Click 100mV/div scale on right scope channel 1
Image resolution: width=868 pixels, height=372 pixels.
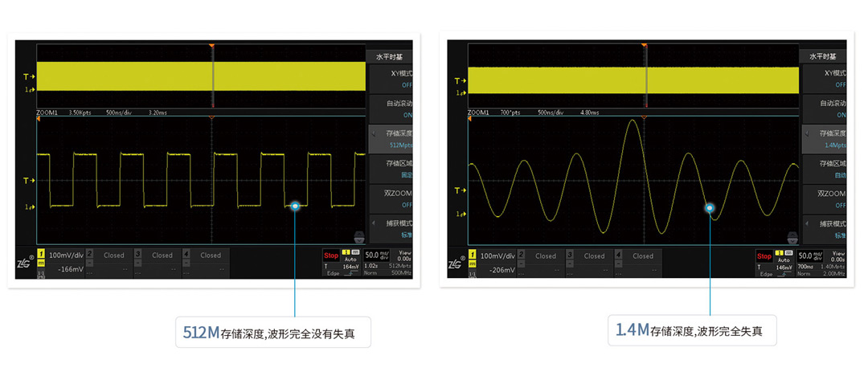coord(497,255)
